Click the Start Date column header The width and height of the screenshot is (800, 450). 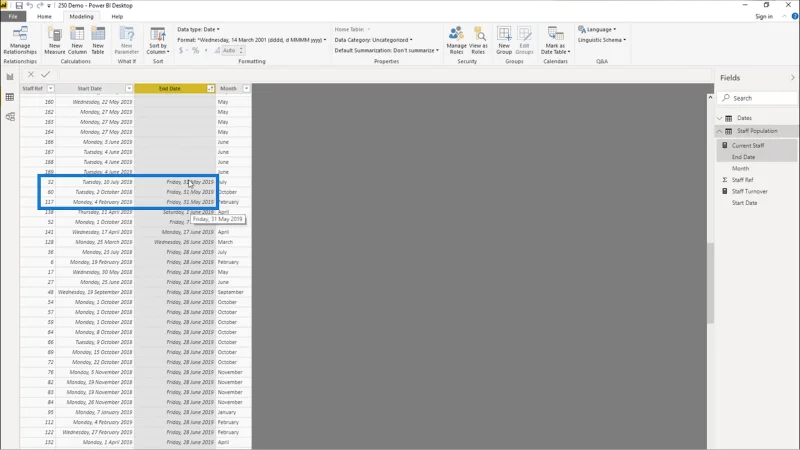90,88
